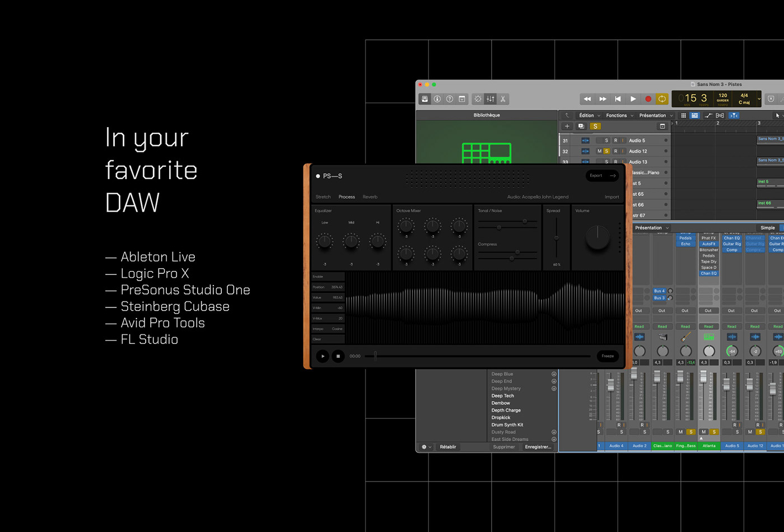Screen dimensions: 784x532
Task: Select the Drum Synth Kit patch
Action: click(x=507, y=425)
